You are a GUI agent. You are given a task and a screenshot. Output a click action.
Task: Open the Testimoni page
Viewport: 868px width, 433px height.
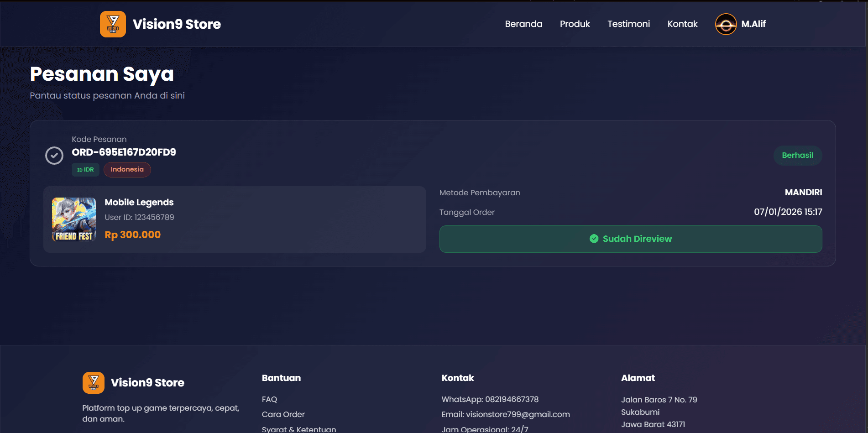click(x=628, y=24)
